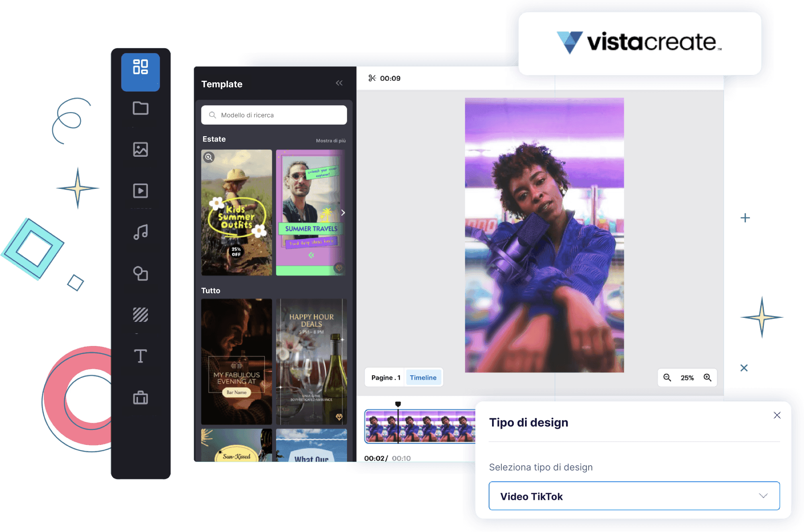804x532 pixels.
Task: Collapse the Template panel with double chevron
Action: click(339, 83)
